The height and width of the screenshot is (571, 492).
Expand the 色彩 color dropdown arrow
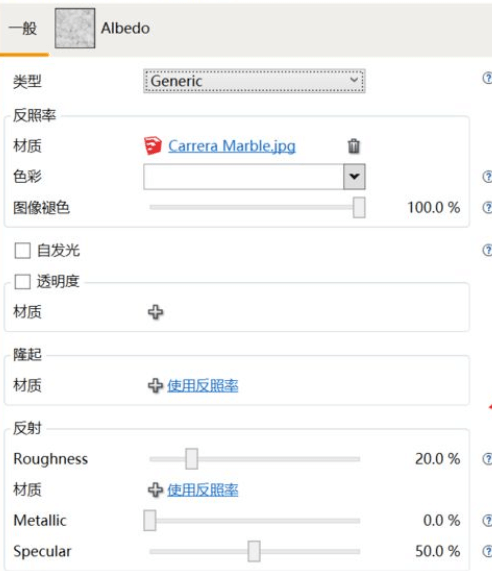click(354, 177)
